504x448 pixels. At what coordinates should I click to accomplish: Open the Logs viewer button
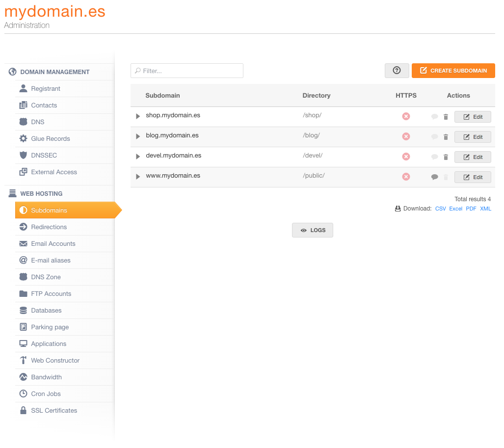(x=313, y=230)
